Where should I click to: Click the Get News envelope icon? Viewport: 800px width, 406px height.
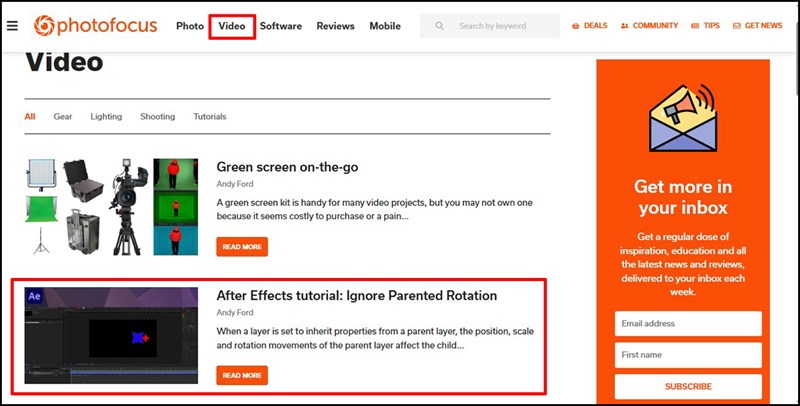(x=736, y=26)
